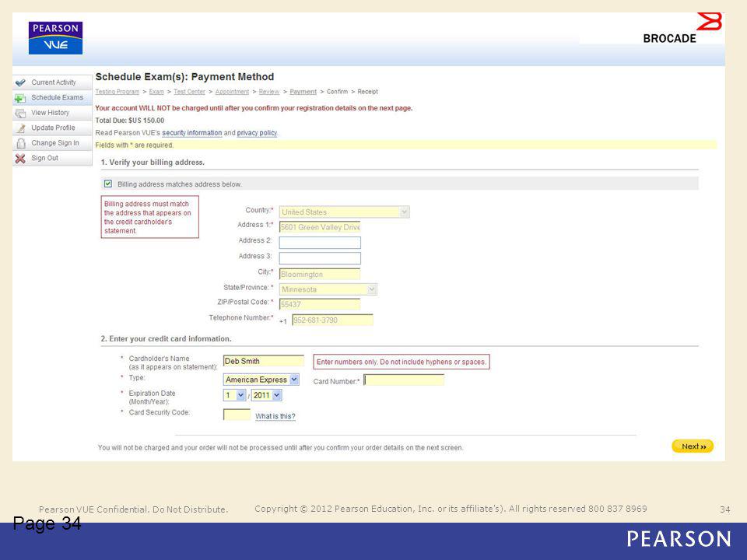Open the credit card Type dropdown
This screenshot has width=747, height=560.
click(x=261, y=380)
